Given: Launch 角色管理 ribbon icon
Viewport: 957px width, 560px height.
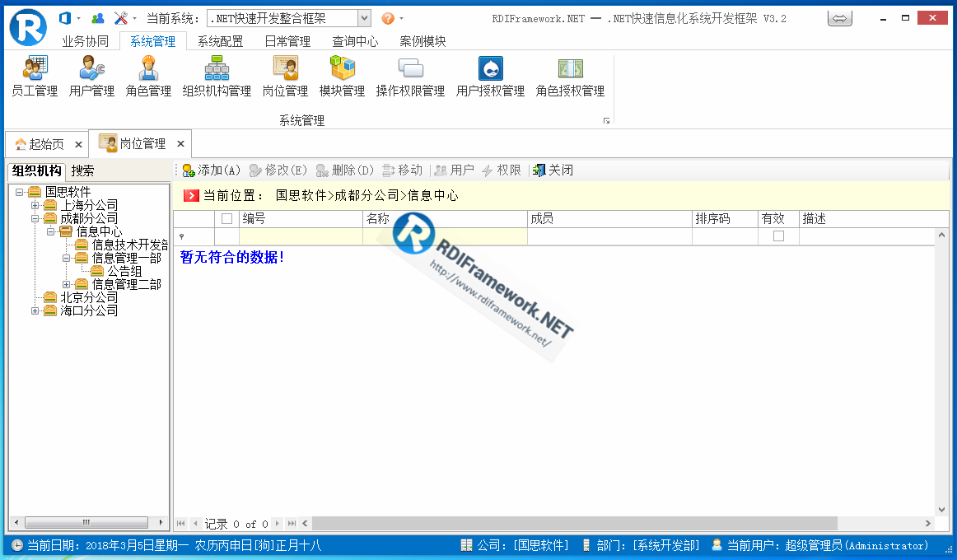Looking at the screenshot, I should (x=148, y=77).
